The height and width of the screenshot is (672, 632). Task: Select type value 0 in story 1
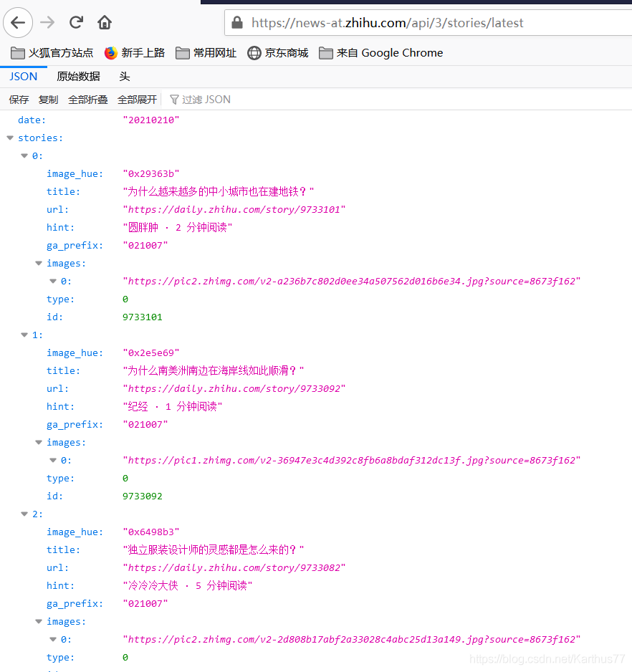click(125, 479)
